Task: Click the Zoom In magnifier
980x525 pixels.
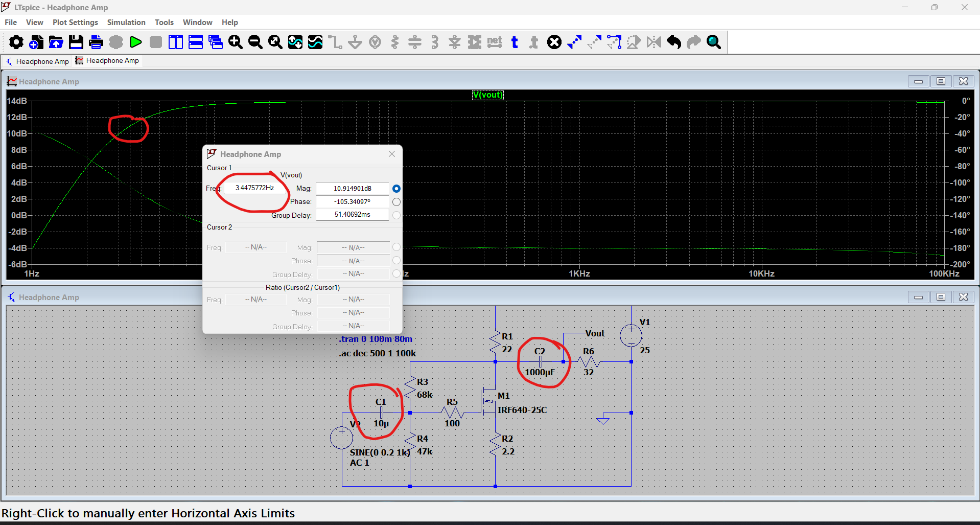Action: [236, 42]
